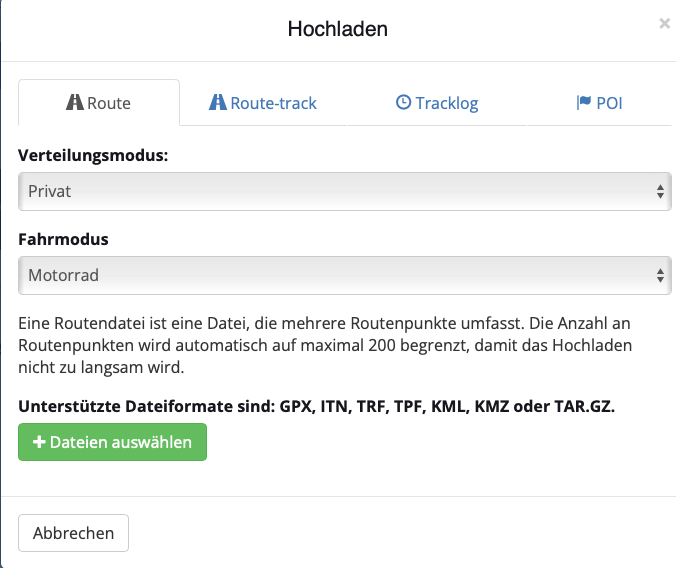The height and width of the screenshot is (568, 676).
Task: Expand the Fahrmodus dropdown showing Motorrad
Action: coord(330,275)
